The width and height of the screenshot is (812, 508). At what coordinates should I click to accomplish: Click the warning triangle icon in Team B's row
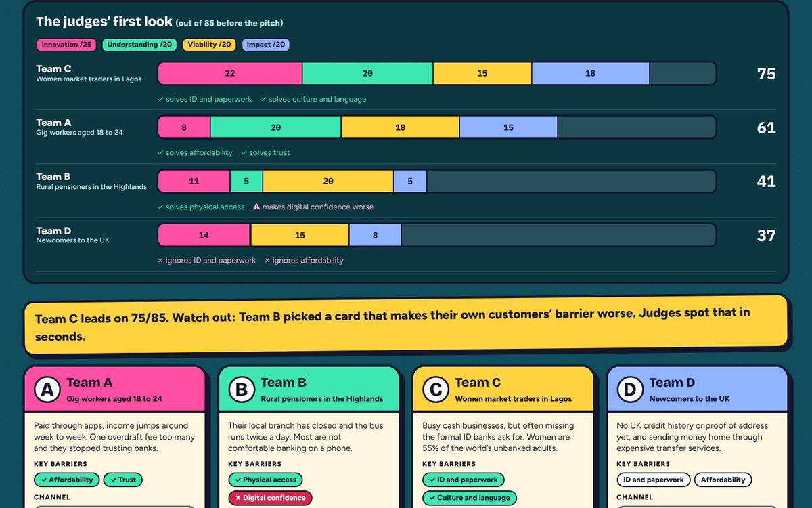pyautogui.click(x=256, y=207)
